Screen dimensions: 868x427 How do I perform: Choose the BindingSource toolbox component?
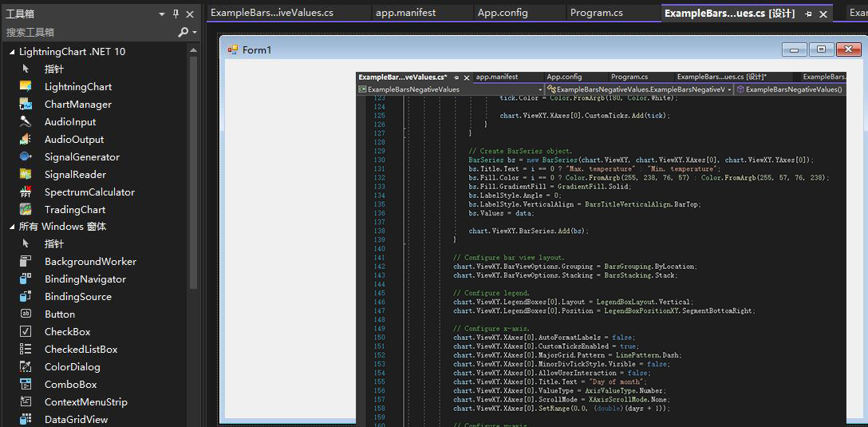[78, 297]
